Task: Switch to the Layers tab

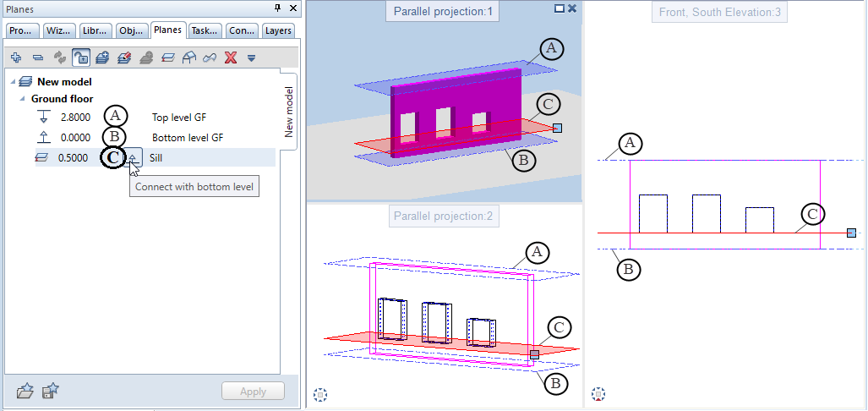Action: [278, 30]
